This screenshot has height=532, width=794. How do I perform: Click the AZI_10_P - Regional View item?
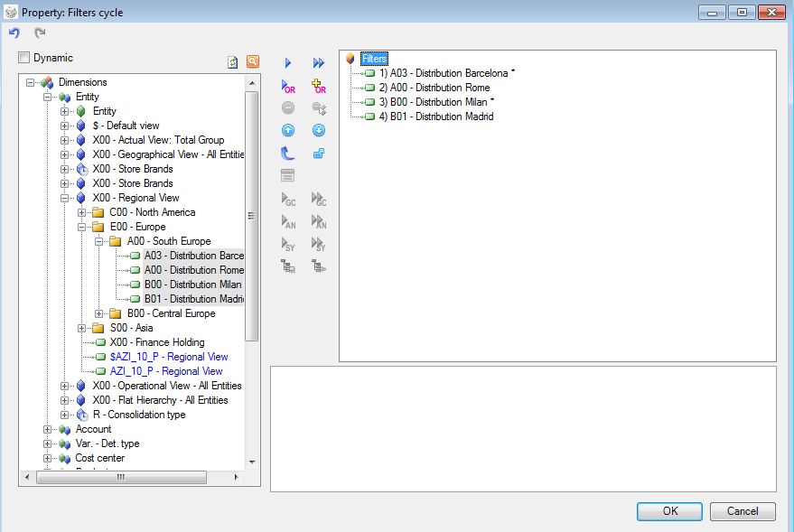point(166,371)
